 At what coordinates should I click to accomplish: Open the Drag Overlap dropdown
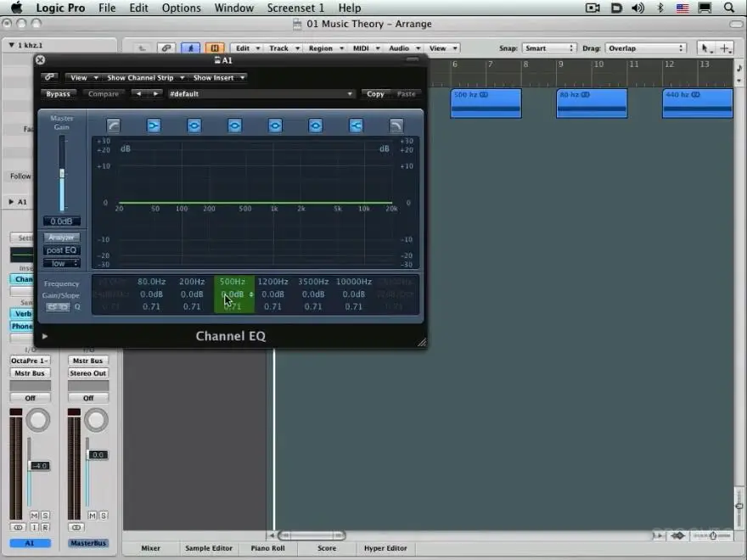645,48
